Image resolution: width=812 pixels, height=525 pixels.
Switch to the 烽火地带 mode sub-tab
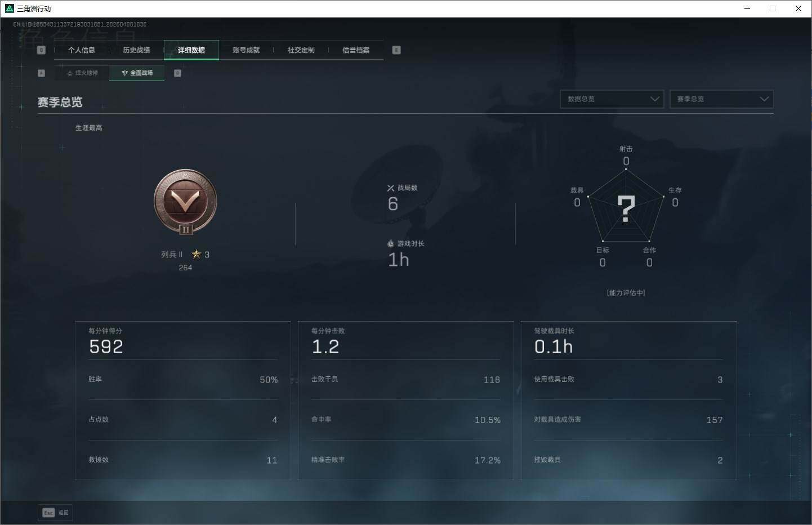(82, 73)
